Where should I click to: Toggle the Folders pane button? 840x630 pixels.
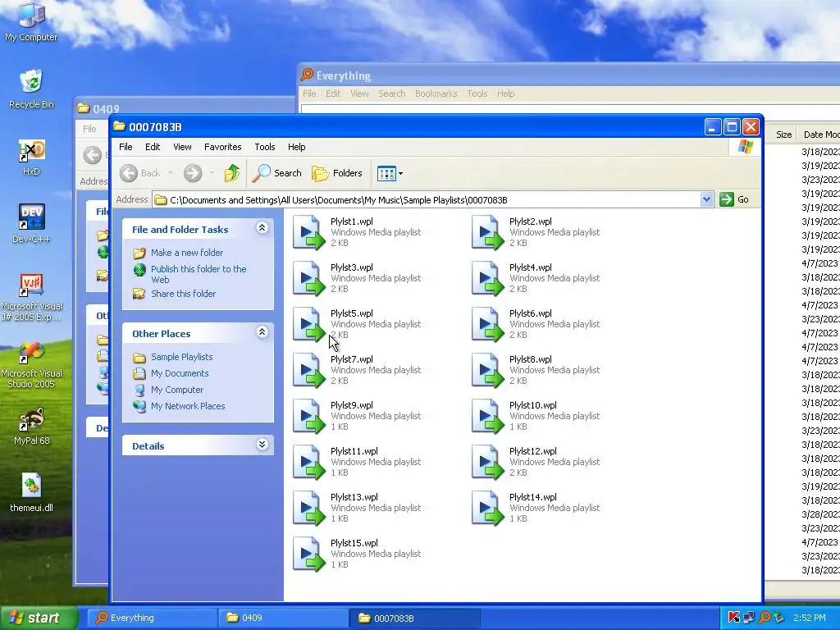point(337,173)
